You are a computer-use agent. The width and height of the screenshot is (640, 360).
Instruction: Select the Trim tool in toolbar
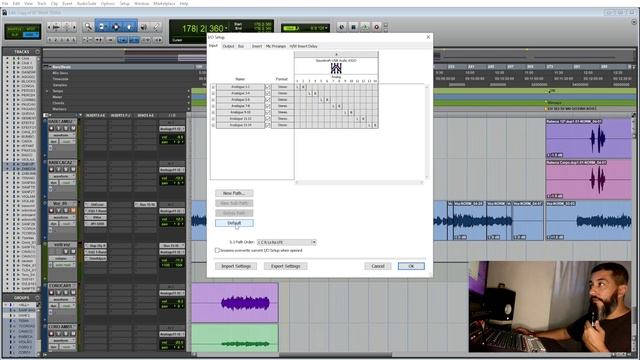102,27
